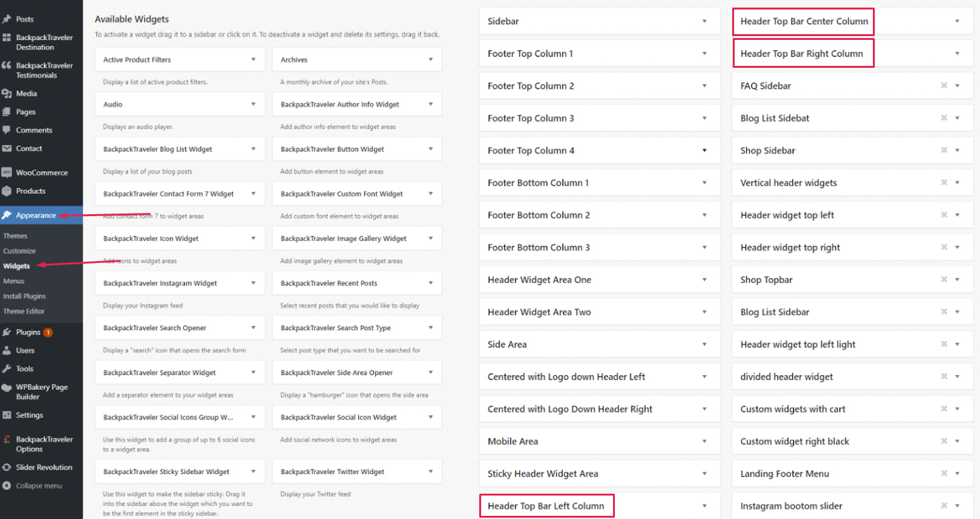
Task: Expand Header Top Bar Left Column arrow
Action: click(704, 506)
